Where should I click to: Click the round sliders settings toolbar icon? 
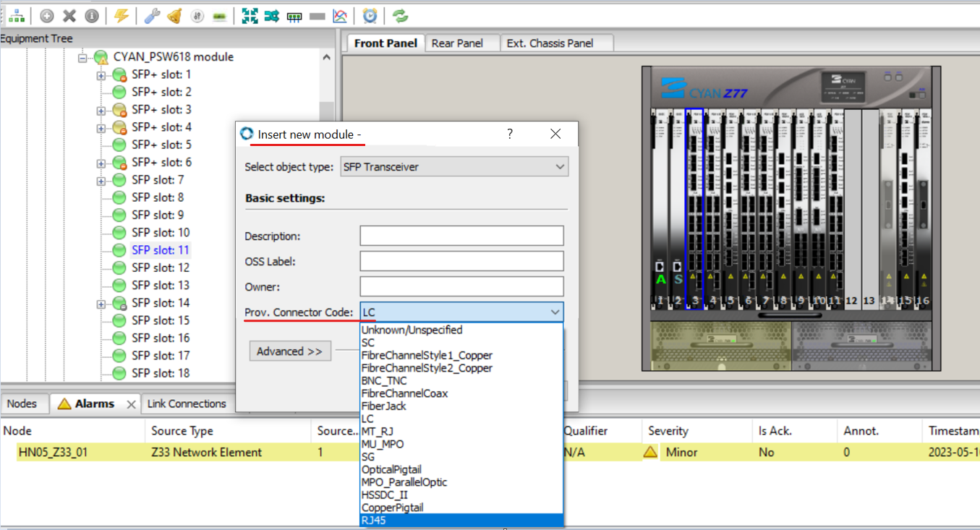click(x=197, y=15)
